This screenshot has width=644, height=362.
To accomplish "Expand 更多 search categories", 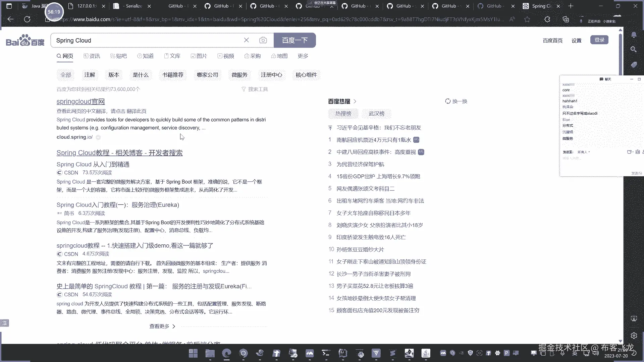I will (303, 56).
